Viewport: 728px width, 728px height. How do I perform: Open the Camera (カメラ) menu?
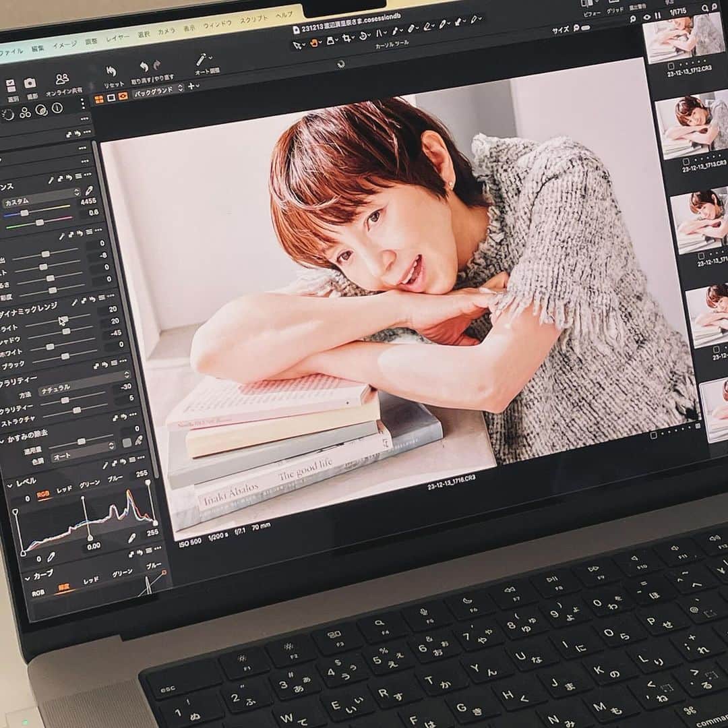[166, 31]
